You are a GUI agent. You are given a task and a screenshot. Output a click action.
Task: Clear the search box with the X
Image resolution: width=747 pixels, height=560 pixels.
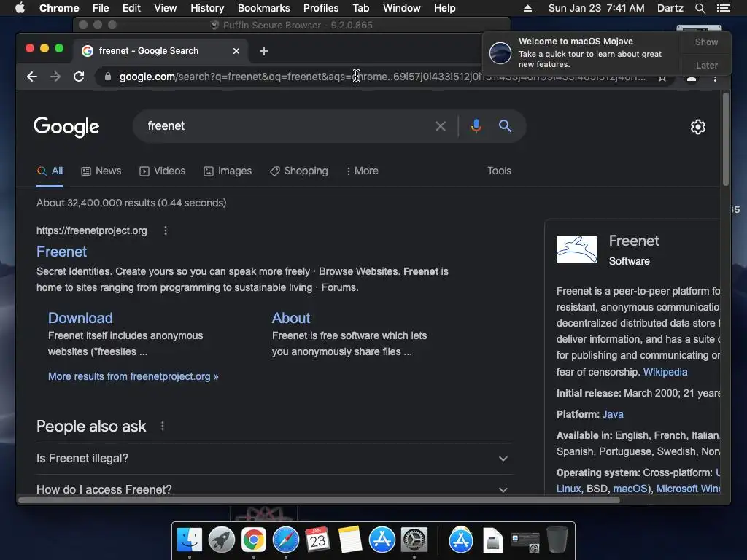click(x=441, y=126)
